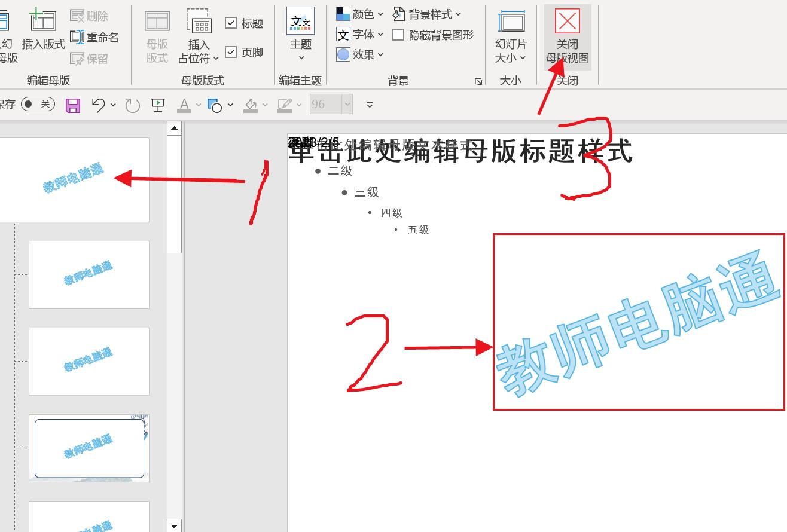Open the font size 96 dropdown
787x532 pixels.
tap(347, 105)
